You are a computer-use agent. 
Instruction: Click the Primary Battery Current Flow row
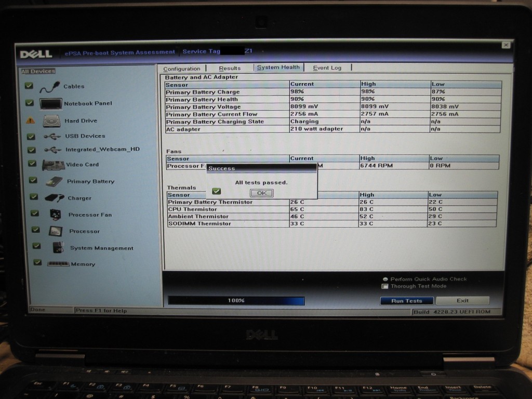click(333, 114)
